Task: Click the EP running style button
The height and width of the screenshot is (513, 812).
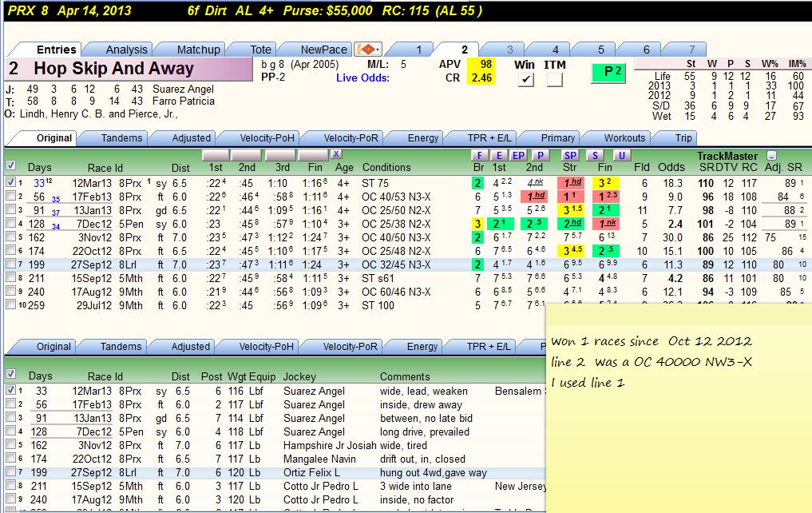Action: (518, 156)
